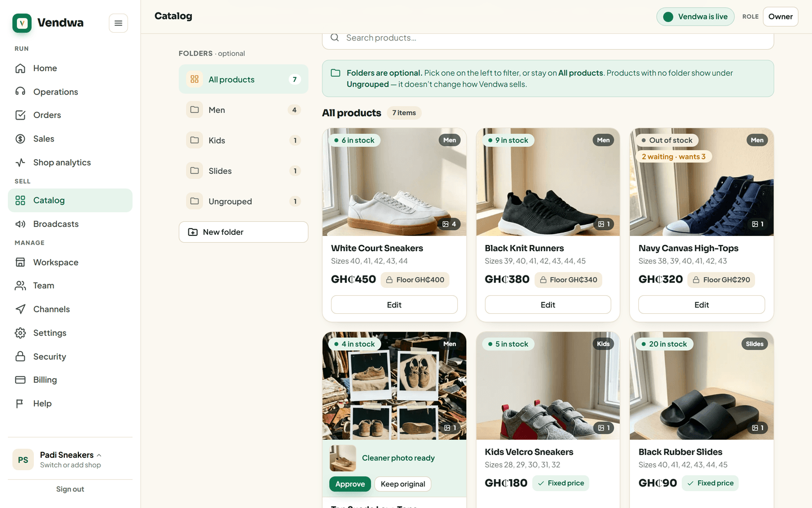Click the Floor GH₵400 price tag
The height and width of the screenshot is (508, 812).
point(415,280)
